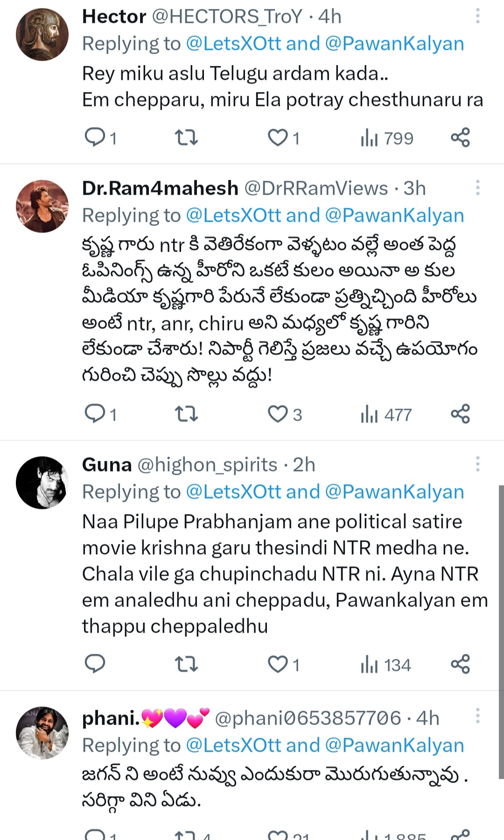504x840 pixels.
Task: Open more options on Dr.Ram4mahesh's tweet
Action: pos(477,188)
